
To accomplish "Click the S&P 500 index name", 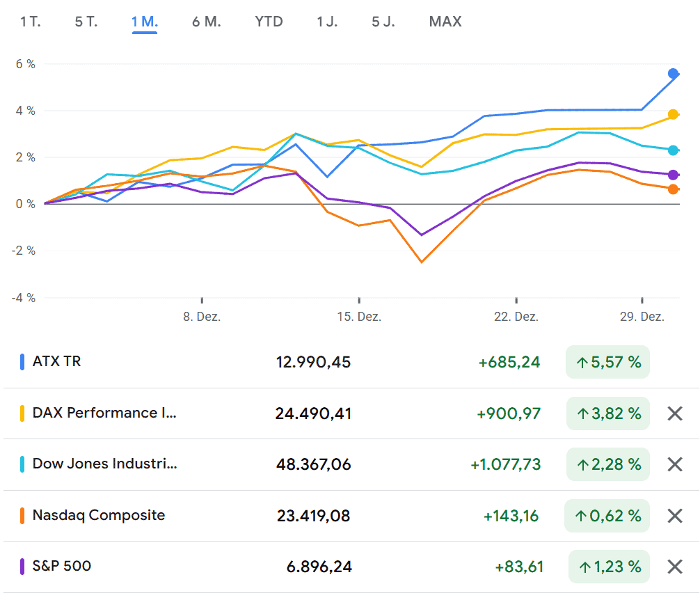I will [x=62, y=566].
